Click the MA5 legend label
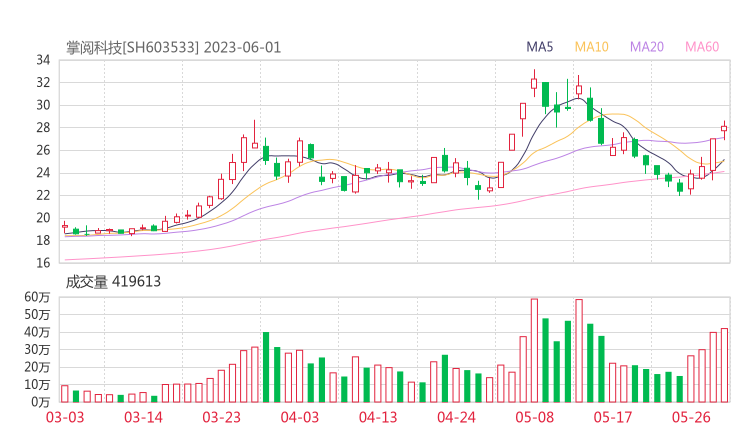 539,47
